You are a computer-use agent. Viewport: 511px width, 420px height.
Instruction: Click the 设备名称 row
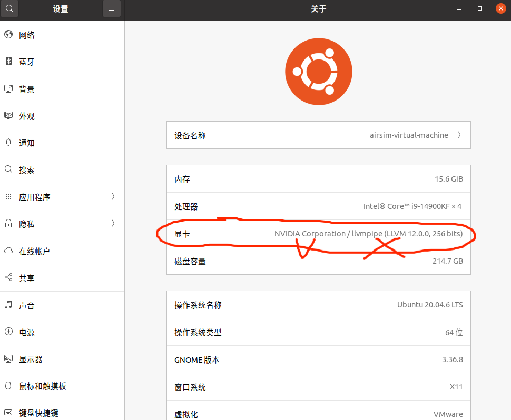[x=318, y=135]
